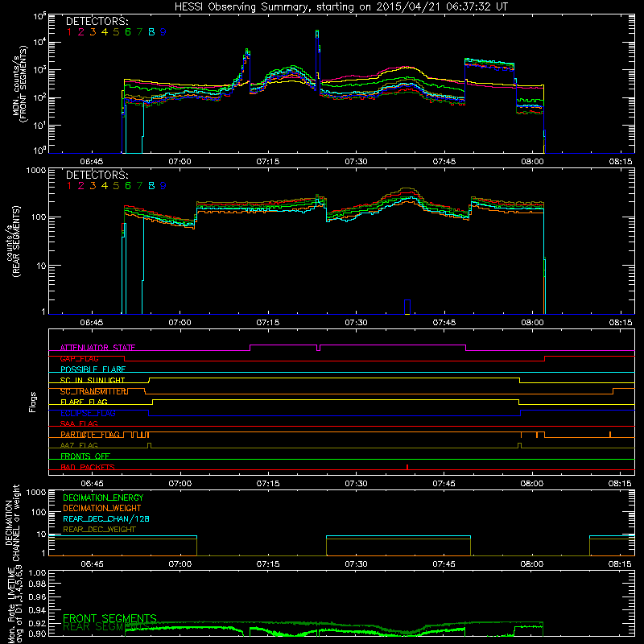
Task: Click 07:30 tick under flags plot
Action: click(356, 484)
